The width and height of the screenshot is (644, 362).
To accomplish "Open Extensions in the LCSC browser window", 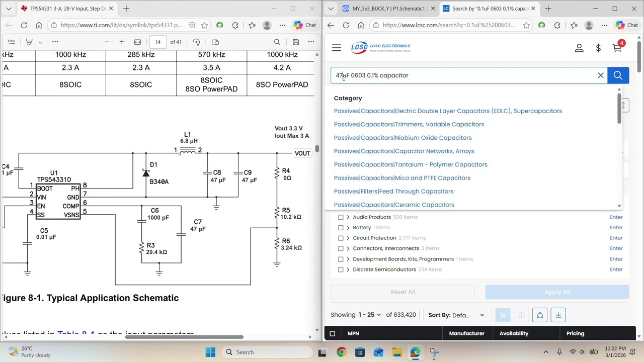I will click(x=557, y=25).
